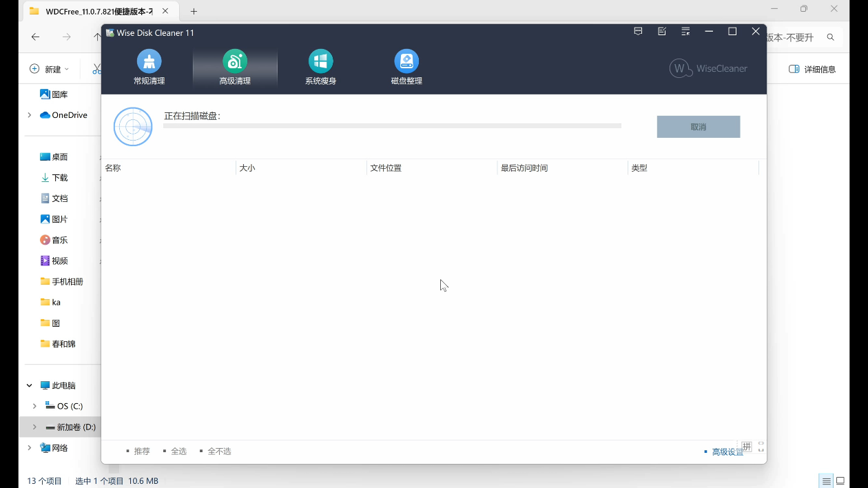Screen dimensions: 868x488
Task: Open the 常规清理 cleaning mode
Action: coord(149,68)
